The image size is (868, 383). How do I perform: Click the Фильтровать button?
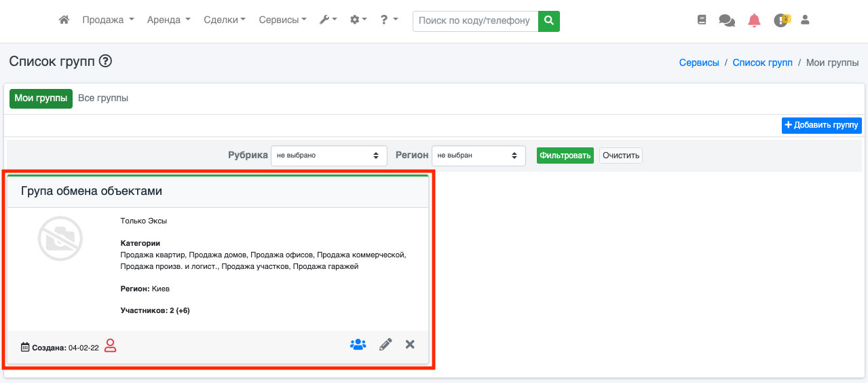[x=565, y=156]
